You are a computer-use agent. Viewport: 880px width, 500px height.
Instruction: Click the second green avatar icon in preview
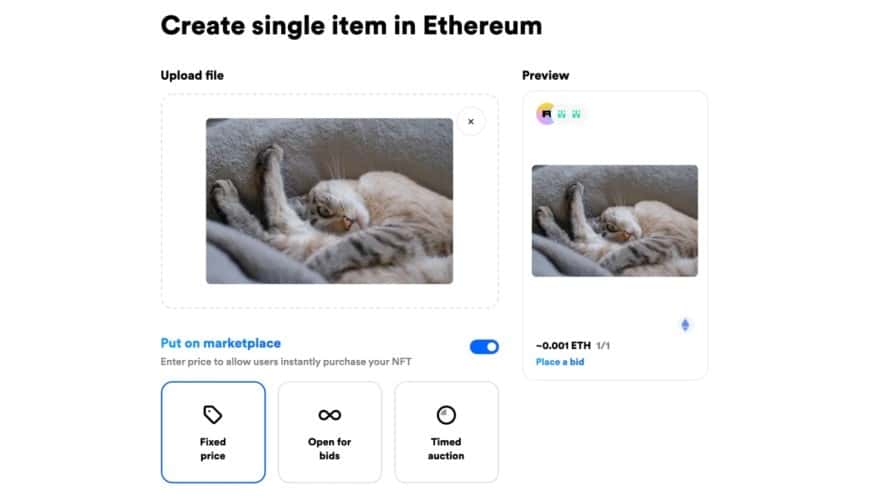(x=577, y=115)
